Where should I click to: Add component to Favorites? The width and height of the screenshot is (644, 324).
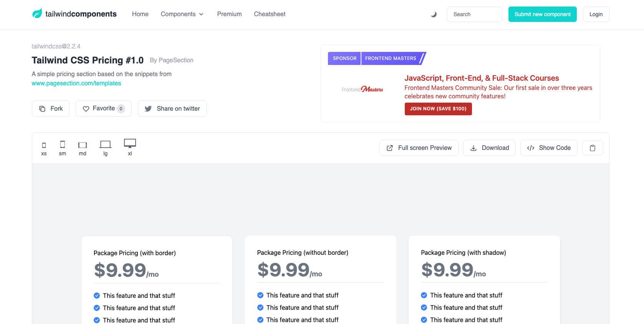pyautogui.click(x=104, y=109)
